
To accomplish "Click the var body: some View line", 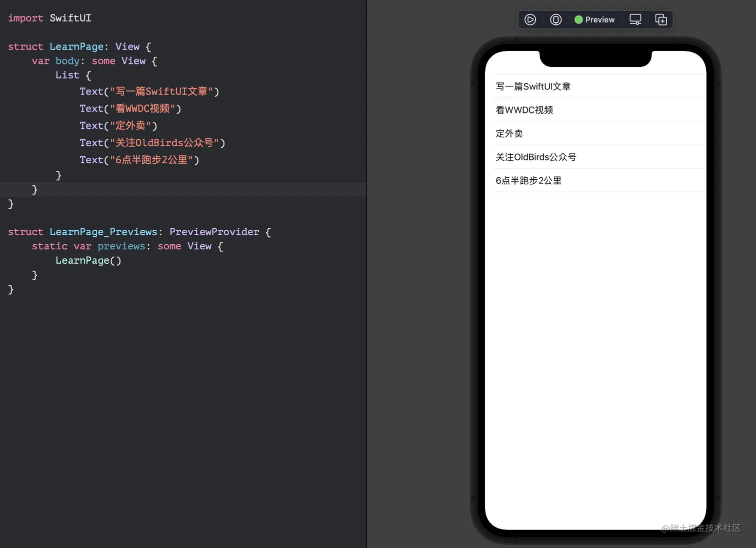I will [x=94, y=61].
